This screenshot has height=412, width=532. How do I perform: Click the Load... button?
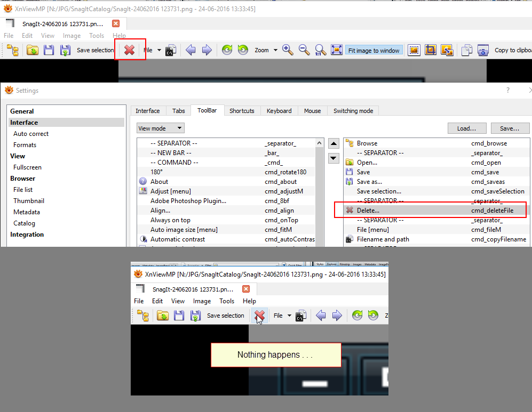(466, 128)
